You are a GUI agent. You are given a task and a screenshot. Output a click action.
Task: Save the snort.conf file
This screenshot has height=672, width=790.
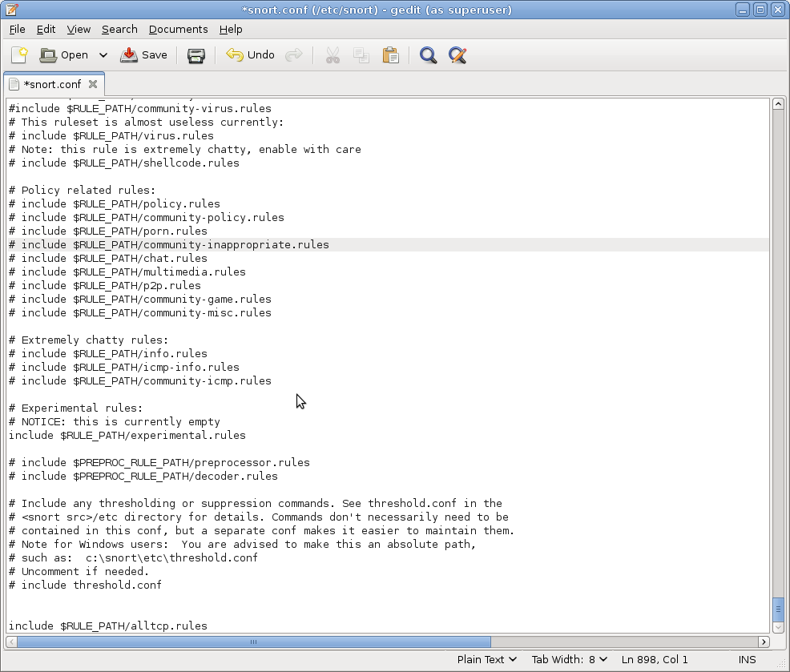pyautogui.click(x=143, y=55)
